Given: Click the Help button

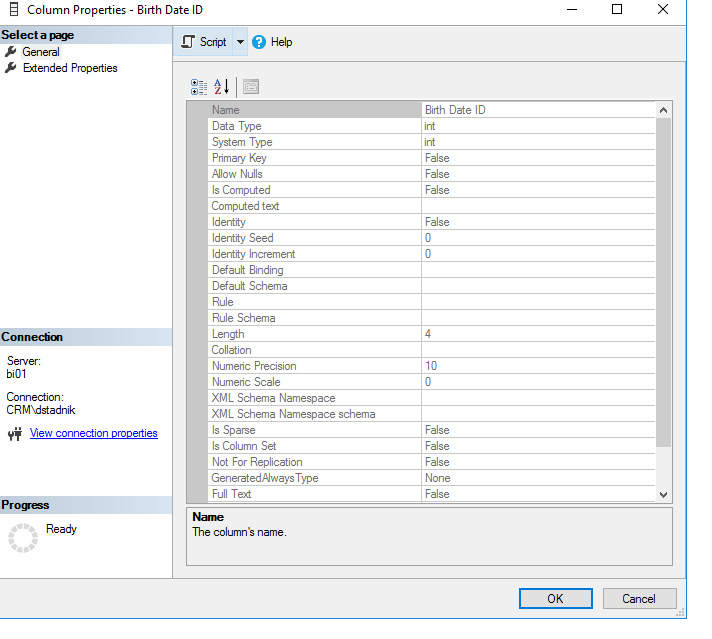Looking at the screenshot, I should (272, 42).
